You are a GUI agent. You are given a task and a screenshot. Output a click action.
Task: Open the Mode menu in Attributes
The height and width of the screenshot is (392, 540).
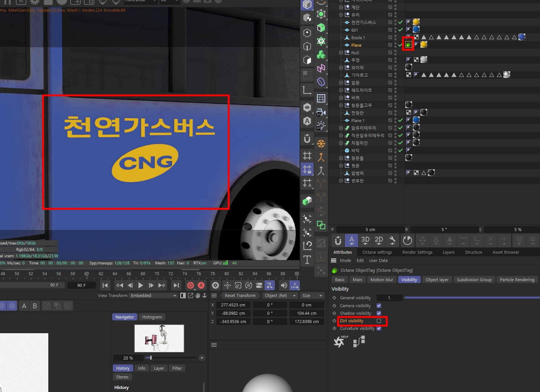click(x=345, y=260)
